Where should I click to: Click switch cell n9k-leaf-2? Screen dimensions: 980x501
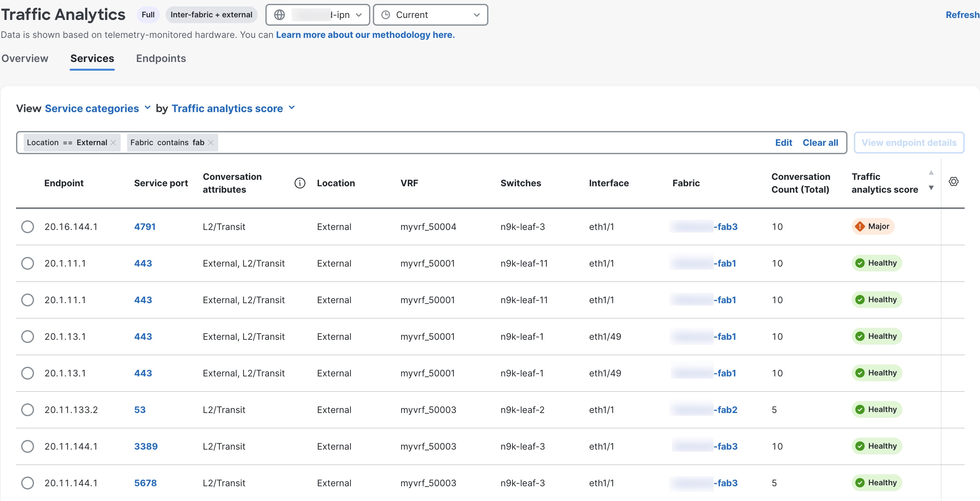522,410
